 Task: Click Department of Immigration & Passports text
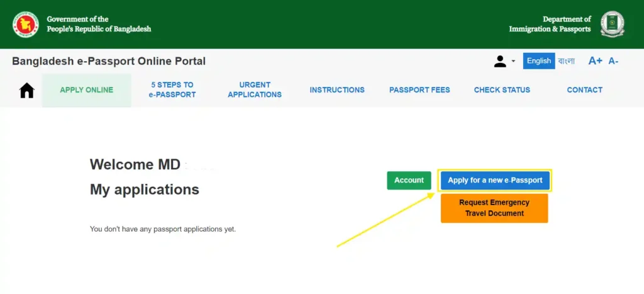point(550,25)
